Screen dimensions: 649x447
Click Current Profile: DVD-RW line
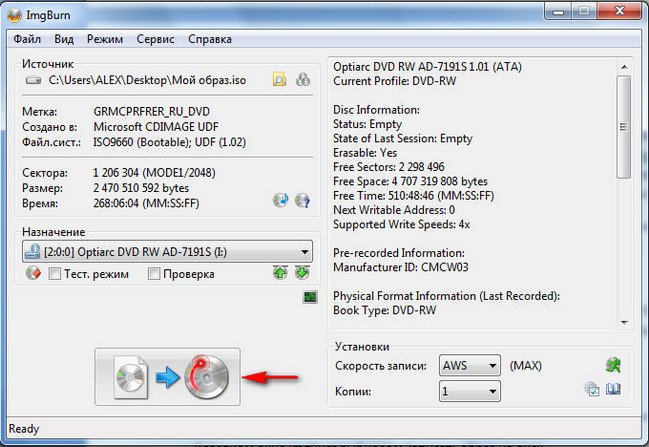[394, 81]
